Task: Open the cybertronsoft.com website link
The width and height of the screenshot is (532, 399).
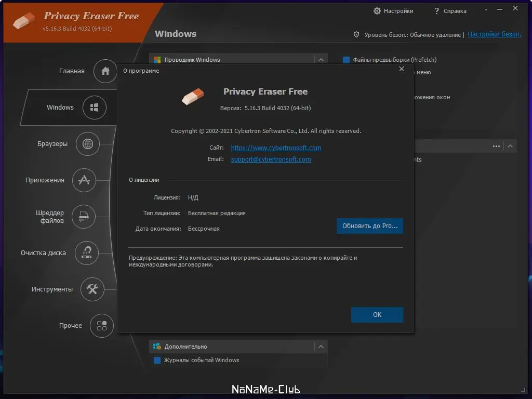Action: 276,148
